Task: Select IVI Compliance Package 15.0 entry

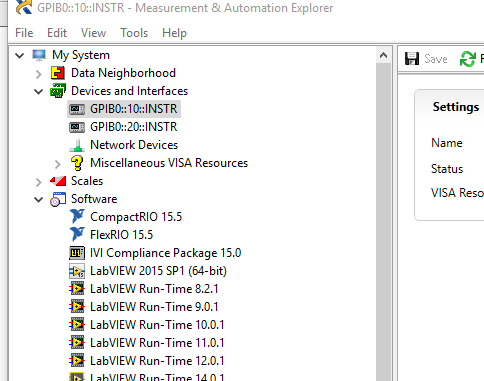Action: [x=166, y=253]
